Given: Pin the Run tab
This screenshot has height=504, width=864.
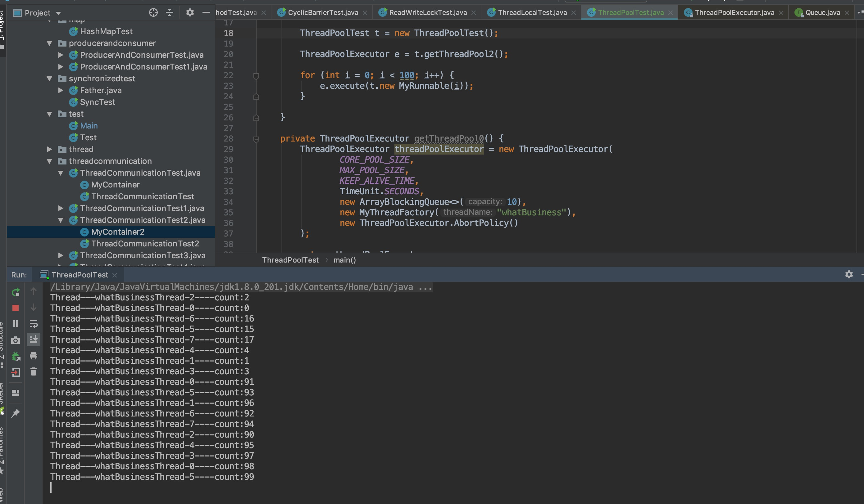Looking at the screenshot, I should (16, 414).
